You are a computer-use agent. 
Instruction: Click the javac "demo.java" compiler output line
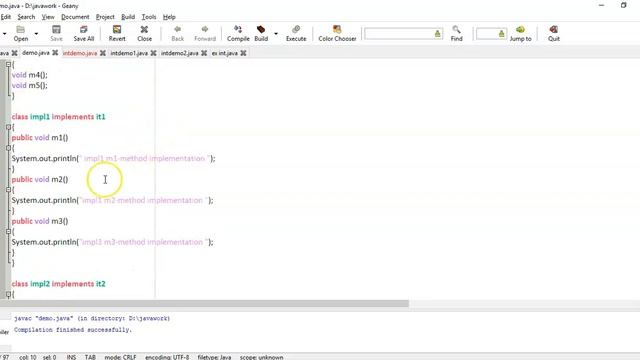pos(92,318)
